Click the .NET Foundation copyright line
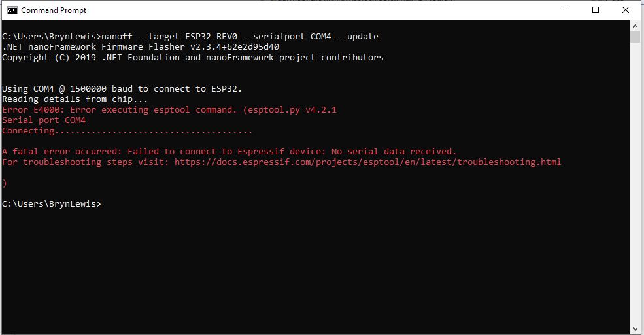 point(192,58)
